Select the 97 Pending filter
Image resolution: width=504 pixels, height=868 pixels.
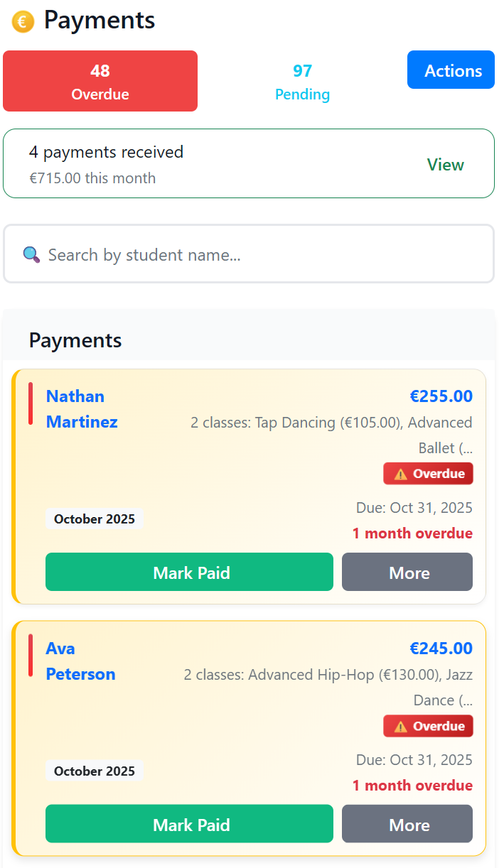[302, 81]
